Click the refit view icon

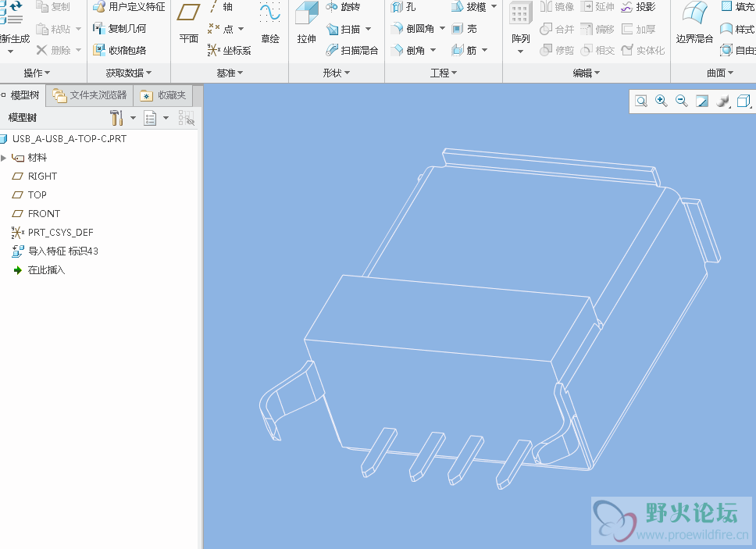pos(641,102)
